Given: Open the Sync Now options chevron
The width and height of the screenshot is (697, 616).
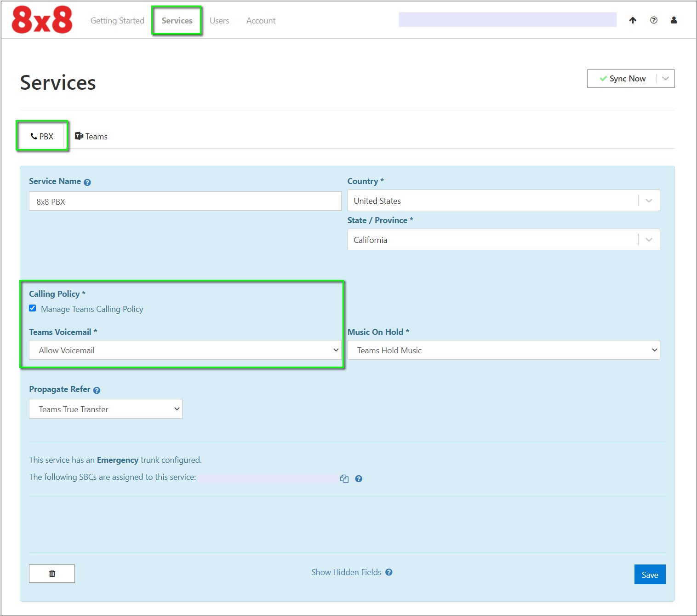Looking at the screenshot, I should (x=665, y=78).
